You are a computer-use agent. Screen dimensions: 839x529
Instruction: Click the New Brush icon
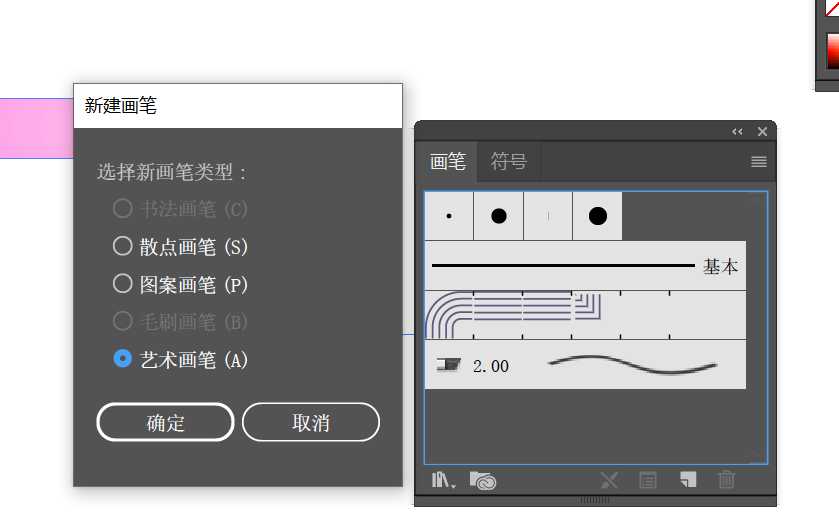(688, 479)
